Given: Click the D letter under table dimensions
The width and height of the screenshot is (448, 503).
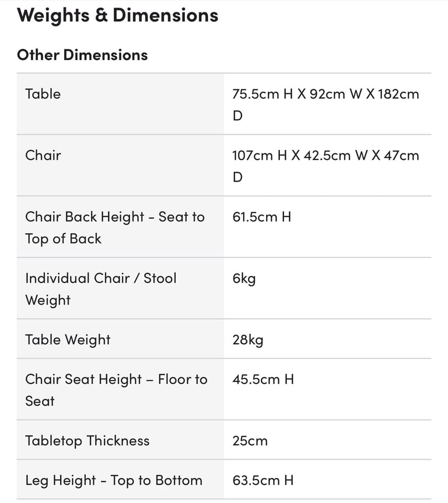Looking at the screenshot, I should [x=237, y=116].
